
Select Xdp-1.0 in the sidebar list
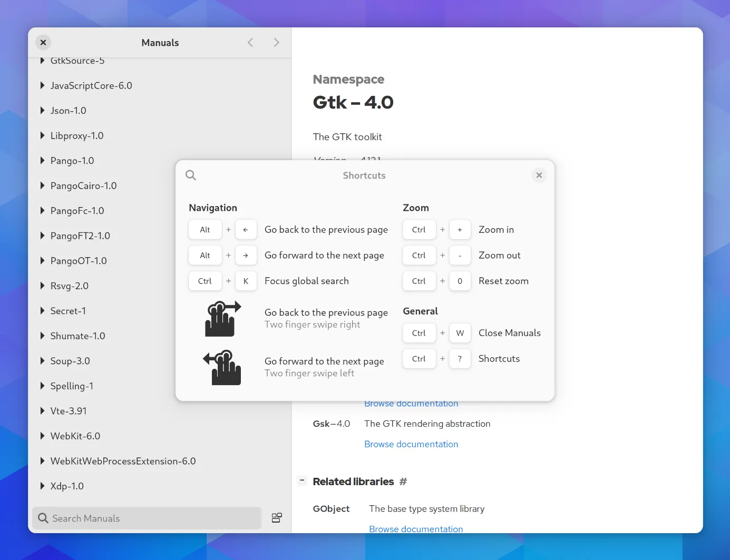pyautogui.click(x=67, y=486)
